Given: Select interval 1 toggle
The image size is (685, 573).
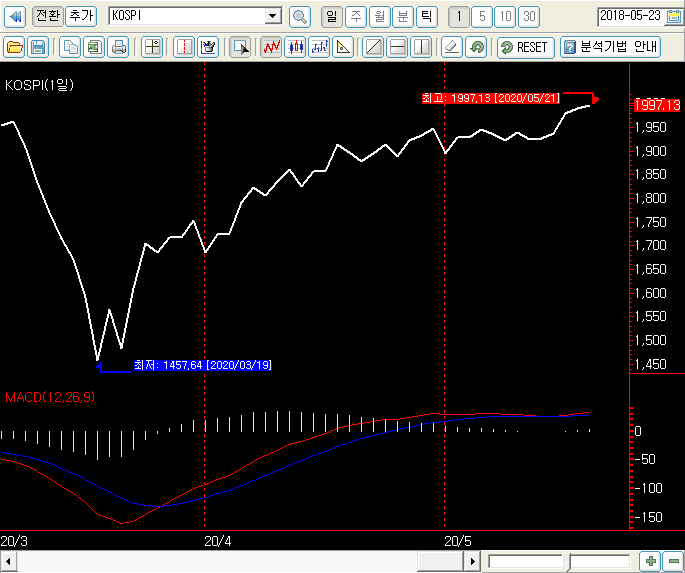Looking at the screenshot, I should point(459,17).
